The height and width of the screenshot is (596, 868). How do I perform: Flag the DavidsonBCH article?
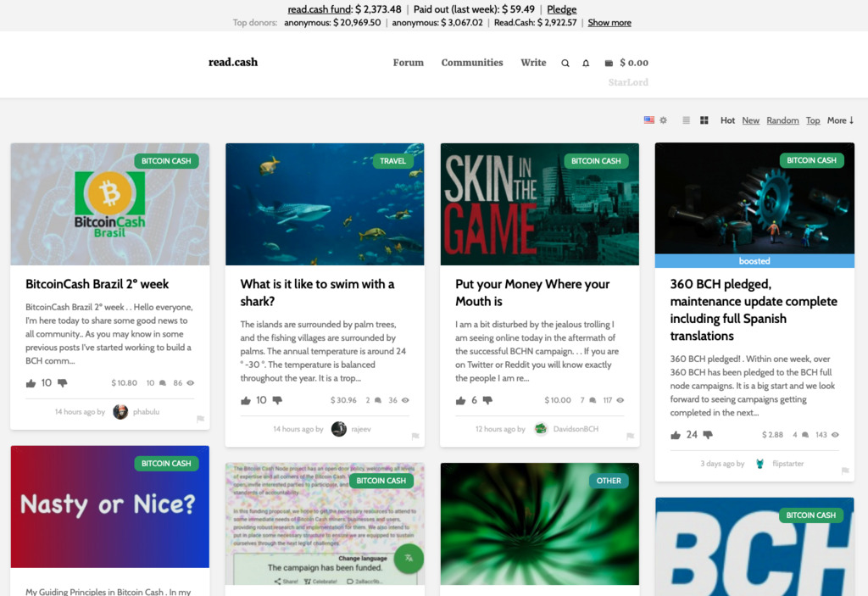click(x=630, y=436)
